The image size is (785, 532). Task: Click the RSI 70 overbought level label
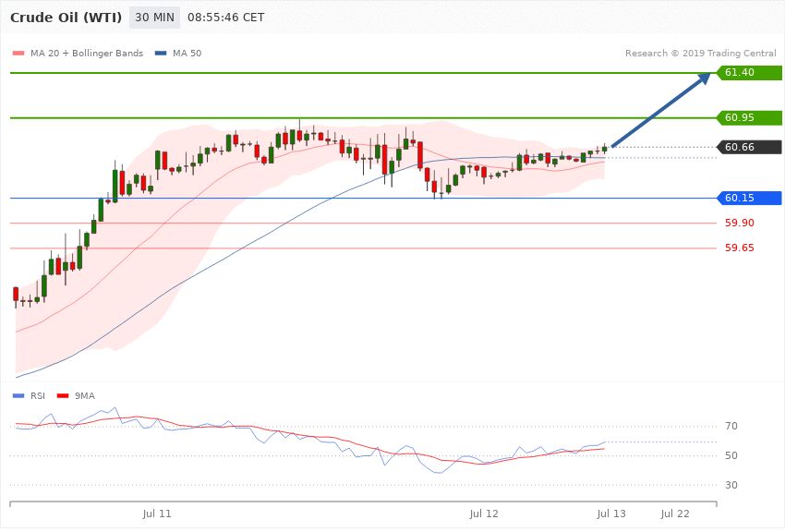[731, 427]
